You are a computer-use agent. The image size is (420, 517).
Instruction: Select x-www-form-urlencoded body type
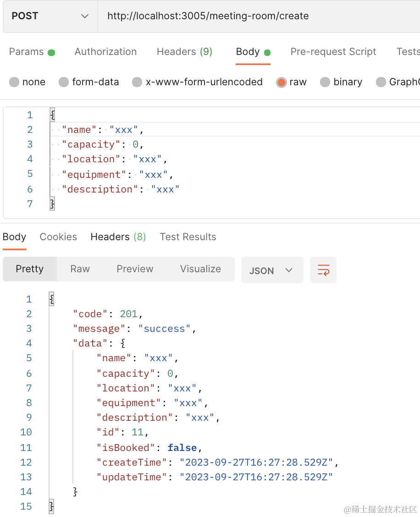coord(137,82)
